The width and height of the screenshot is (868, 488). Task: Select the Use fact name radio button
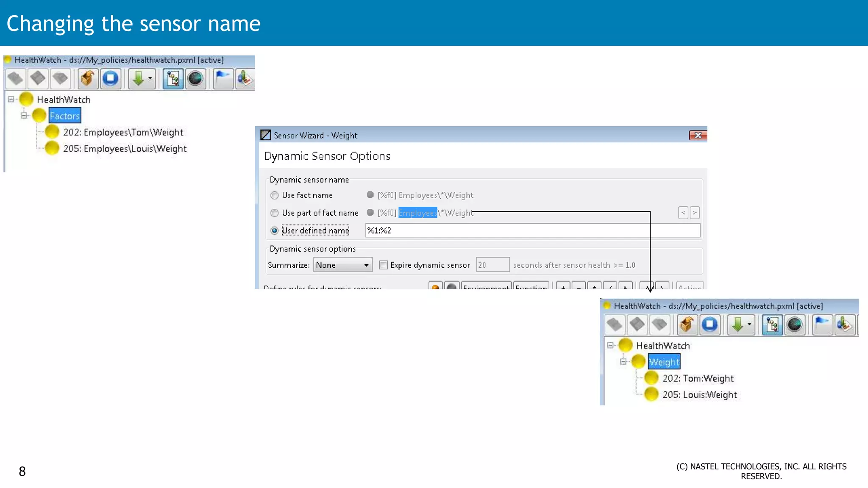[275, 195]
